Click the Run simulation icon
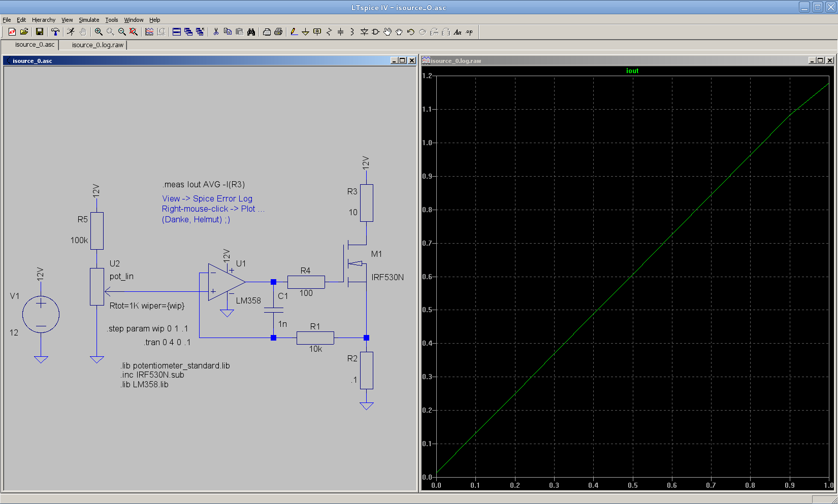 tap(71, 32)
